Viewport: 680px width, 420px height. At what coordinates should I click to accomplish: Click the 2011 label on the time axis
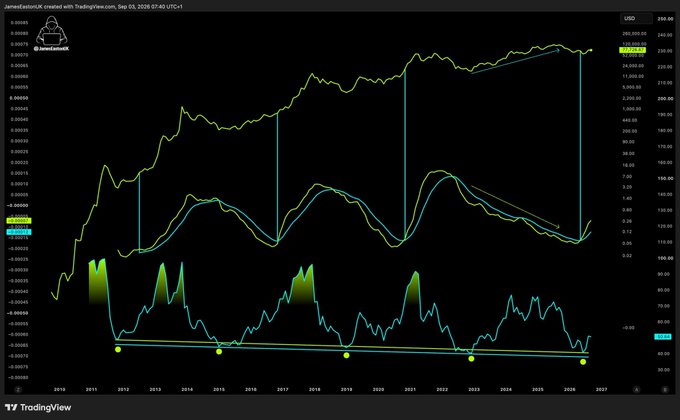91,390
